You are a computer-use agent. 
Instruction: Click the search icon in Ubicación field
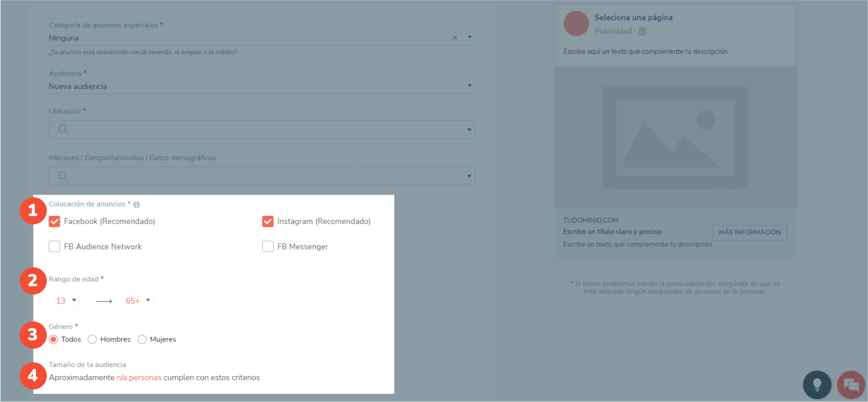[x=63, y=129]
